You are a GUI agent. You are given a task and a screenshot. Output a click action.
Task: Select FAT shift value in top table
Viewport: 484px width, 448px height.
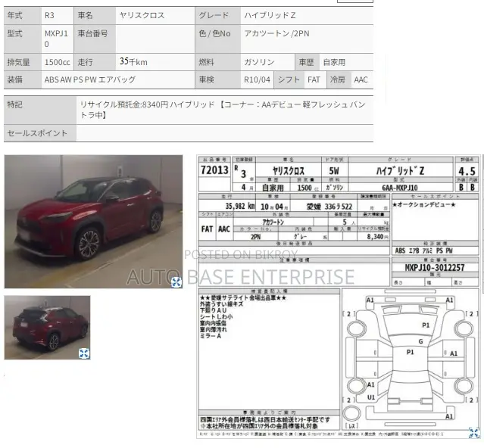[314, 80]
